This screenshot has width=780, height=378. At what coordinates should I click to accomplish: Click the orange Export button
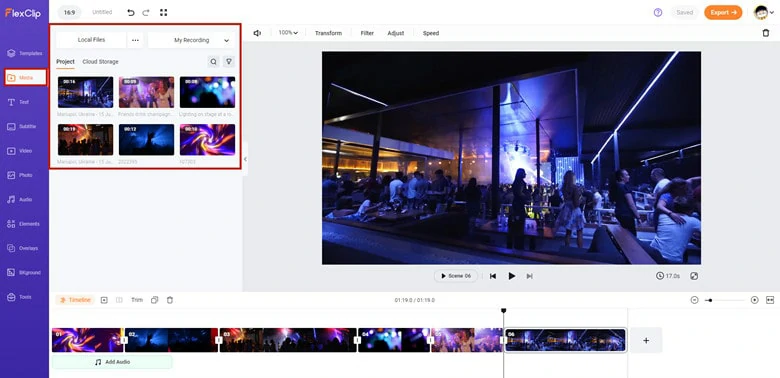pos(723,12)
